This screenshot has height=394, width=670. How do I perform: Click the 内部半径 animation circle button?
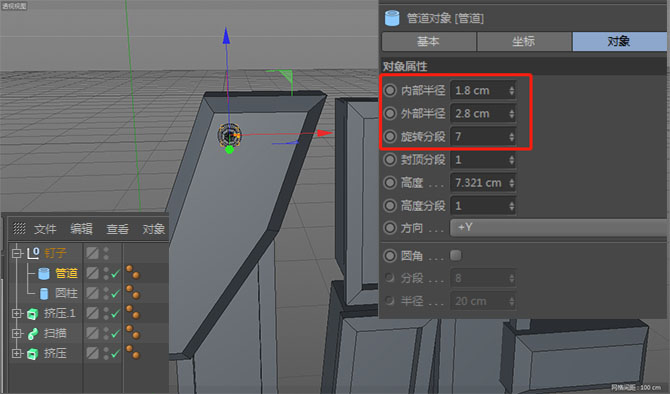point(390,90)
